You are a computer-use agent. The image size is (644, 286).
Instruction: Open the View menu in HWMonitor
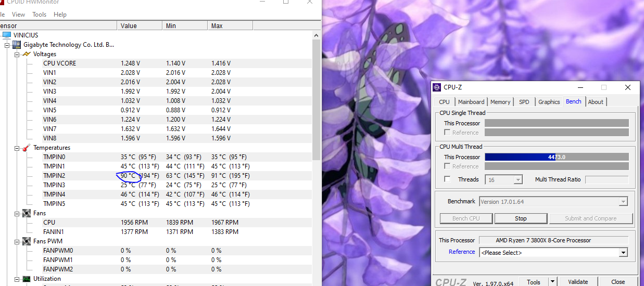pyautogui.click(x=18, y=15)
